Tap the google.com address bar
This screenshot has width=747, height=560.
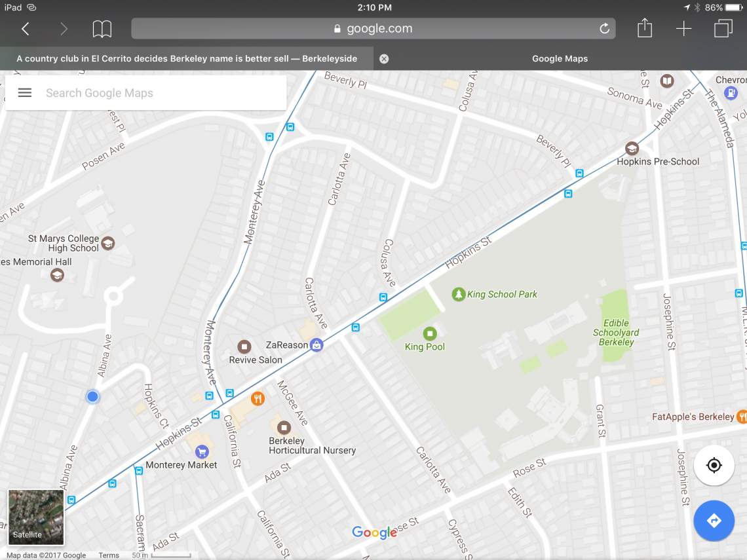373,29
